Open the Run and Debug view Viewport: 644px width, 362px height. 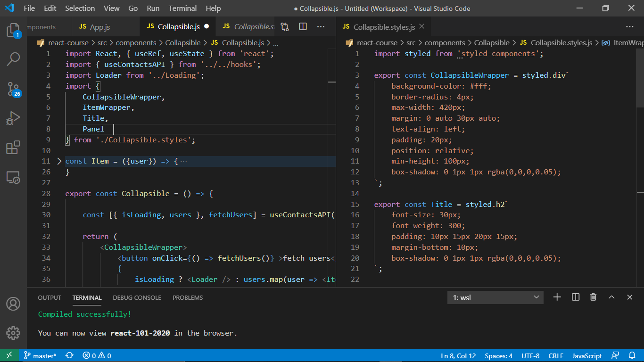[x=13, y=118]
